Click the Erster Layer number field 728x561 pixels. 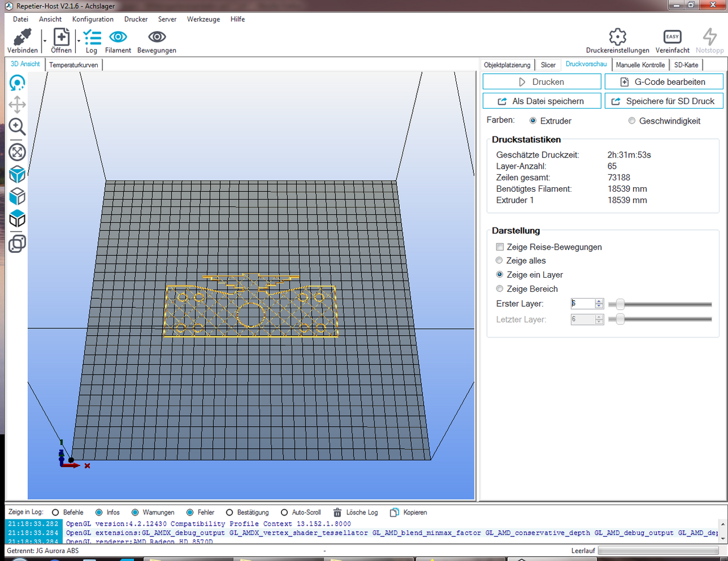pos(583,303)
